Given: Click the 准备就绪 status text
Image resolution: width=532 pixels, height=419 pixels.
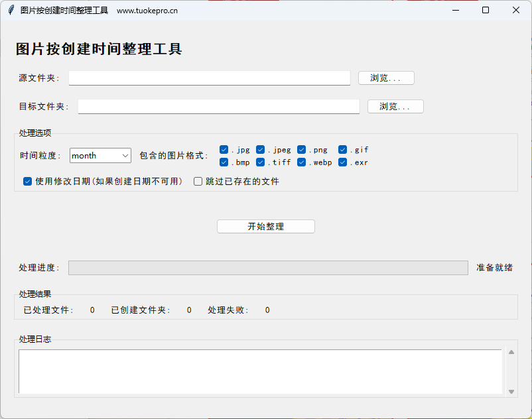Looking at the screenshot, I should 495,268.
